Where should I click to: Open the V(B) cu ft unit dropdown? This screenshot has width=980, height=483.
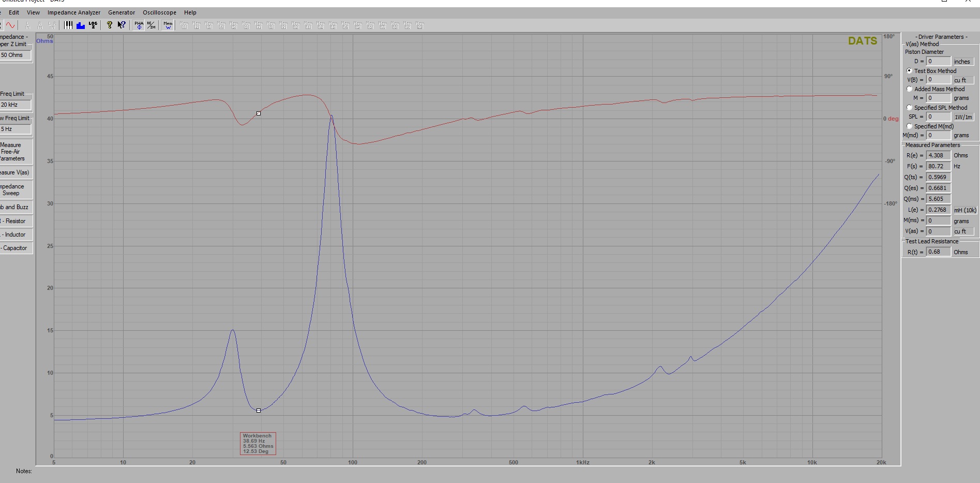click(963, 80)
